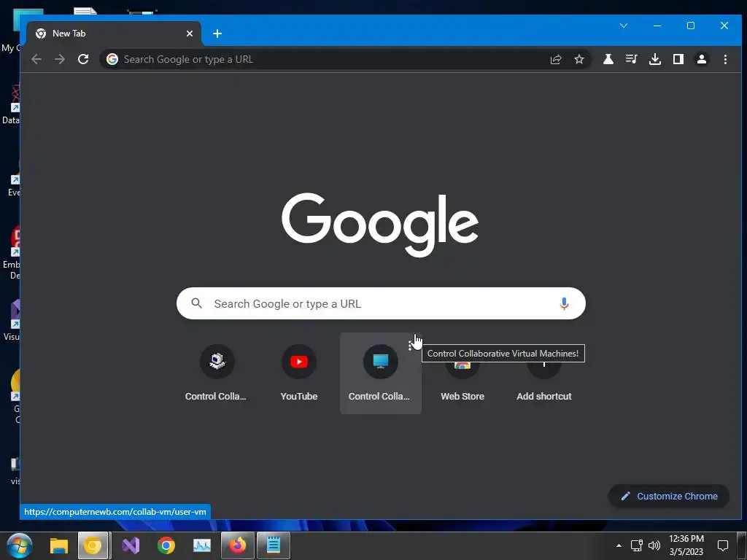The height and width of the screenshot is (560, 747).
Task: Select the New Tab tab
Action: coord(113,34)
